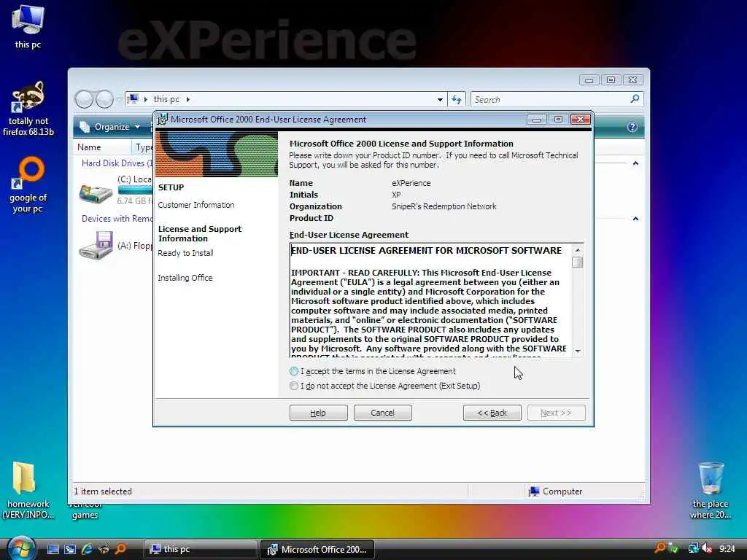
Task: Select 'totally not firefox 68.13b' desktop icon
Action: (x=28, y=109)
